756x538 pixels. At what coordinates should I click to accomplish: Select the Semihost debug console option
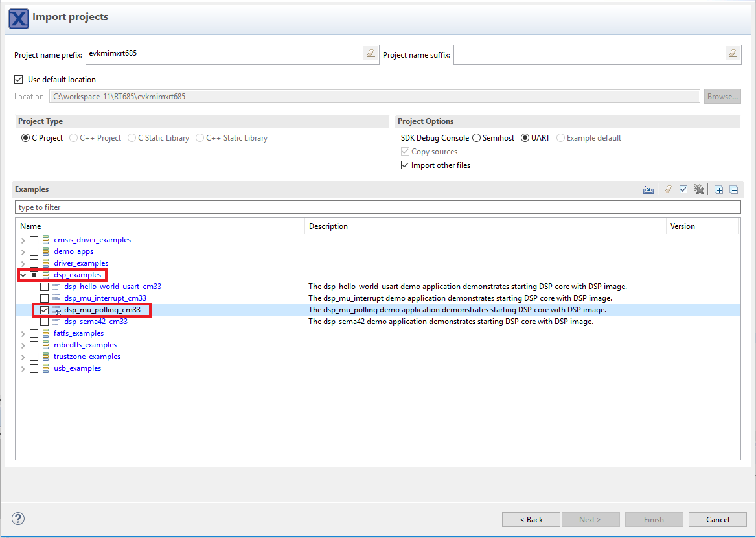477,138
